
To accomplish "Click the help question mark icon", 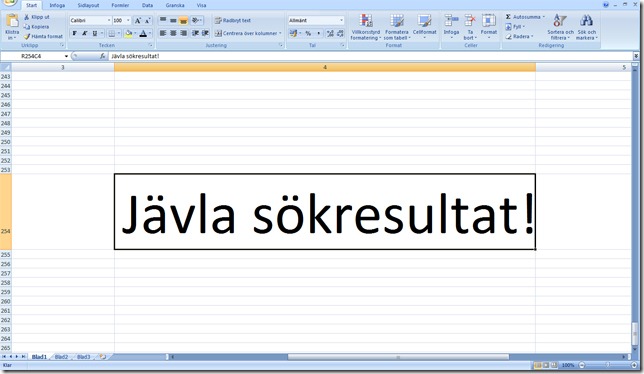I will point(606,5).
